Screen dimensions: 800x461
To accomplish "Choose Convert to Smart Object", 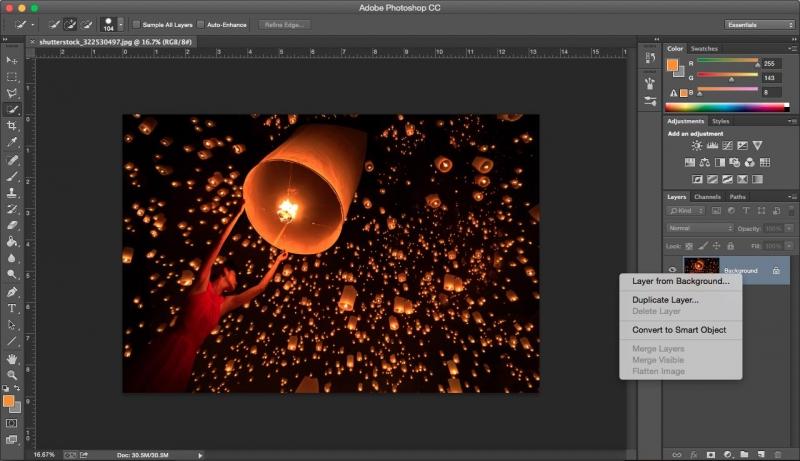I will click(x=679, y=330).
